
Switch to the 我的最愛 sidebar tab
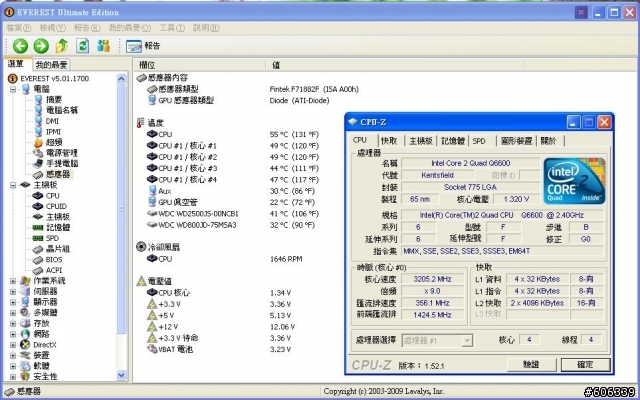51,64
